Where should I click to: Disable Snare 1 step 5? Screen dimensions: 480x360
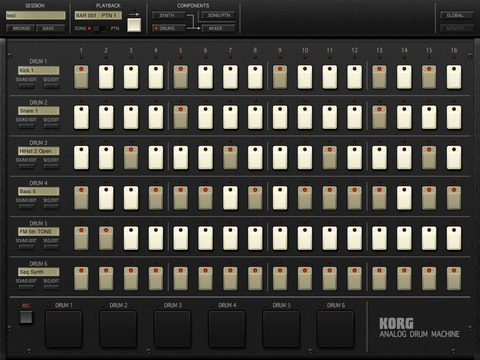tap(181, 117)
